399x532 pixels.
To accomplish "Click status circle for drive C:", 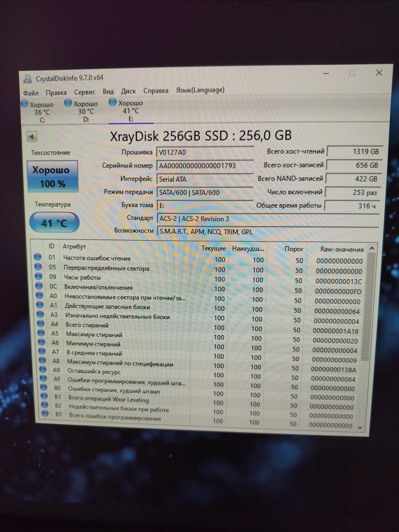I will pyautogui.click(x=25, y=103).
